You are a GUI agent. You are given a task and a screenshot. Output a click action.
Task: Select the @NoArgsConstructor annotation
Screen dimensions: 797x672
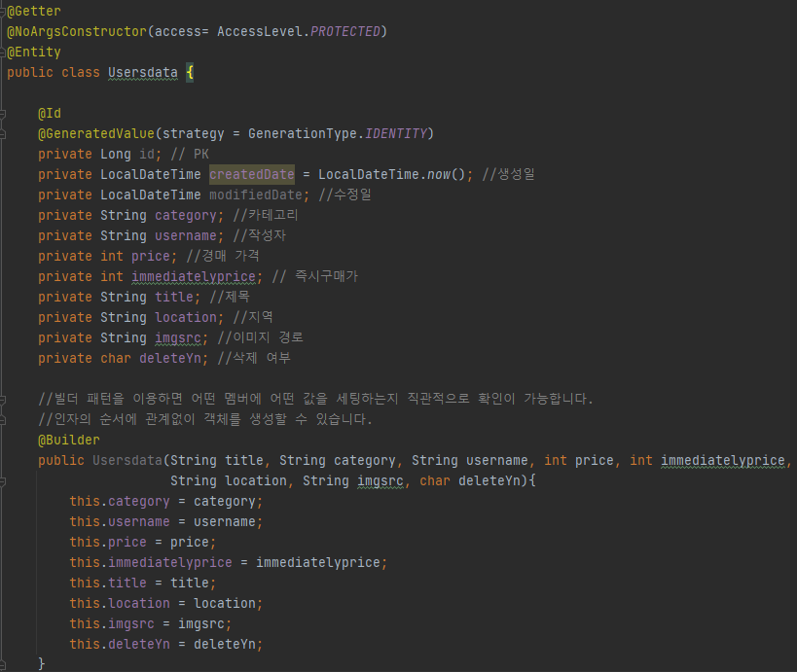coord(77,31)
